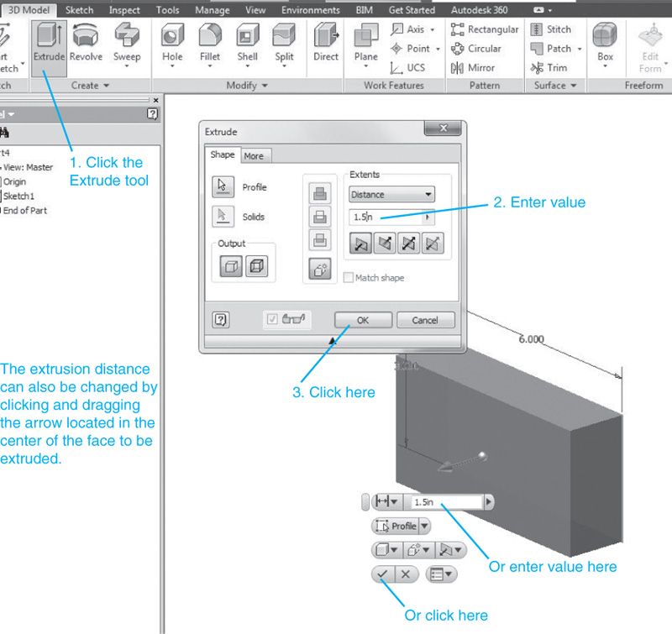Select Sketch1 in the browser tree

18,196
